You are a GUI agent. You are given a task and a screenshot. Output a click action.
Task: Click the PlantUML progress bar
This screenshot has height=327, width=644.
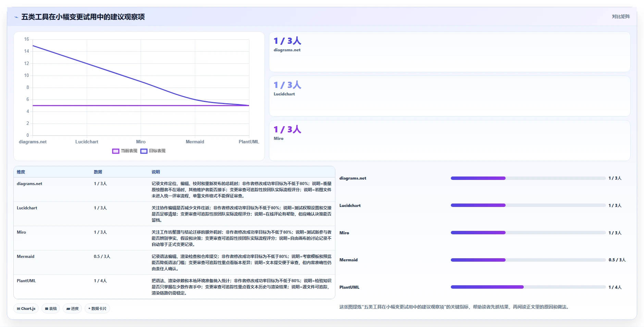pyautogui.click(x=528, y=287)
